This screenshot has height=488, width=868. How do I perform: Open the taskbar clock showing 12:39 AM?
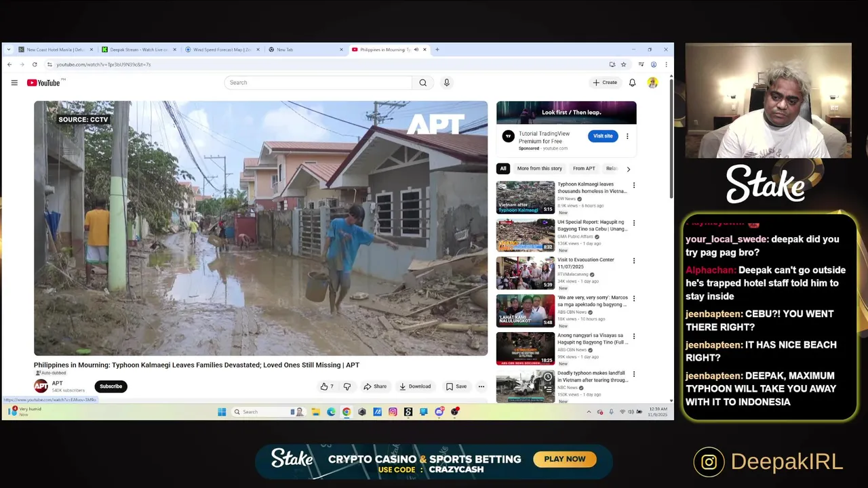tap(658, 411)
